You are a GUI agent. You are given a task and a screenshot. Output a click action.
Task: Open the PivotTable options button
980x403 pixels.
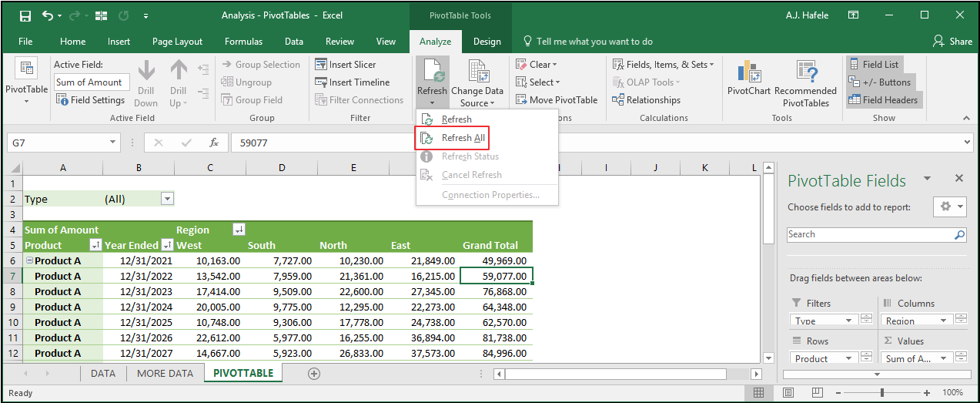click(x=27, y=82)
